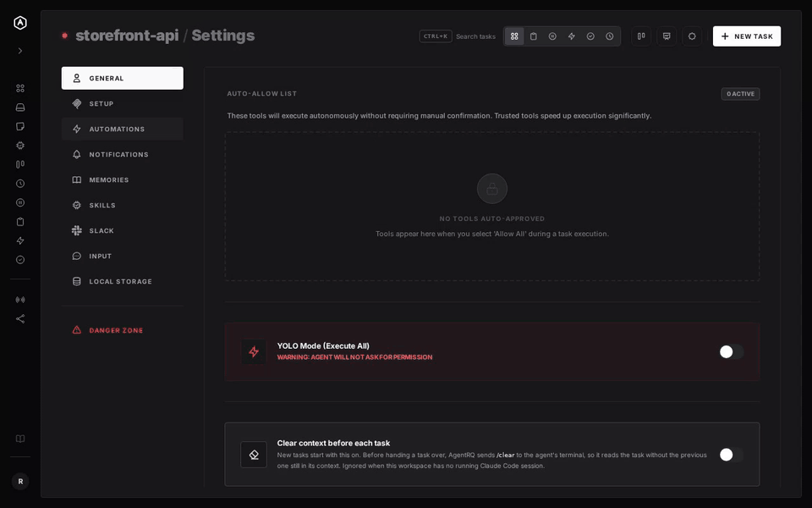The width and height of the screenshot is (812, 508).
Task: Open the Memories settings tab
Action: (122, 179)
